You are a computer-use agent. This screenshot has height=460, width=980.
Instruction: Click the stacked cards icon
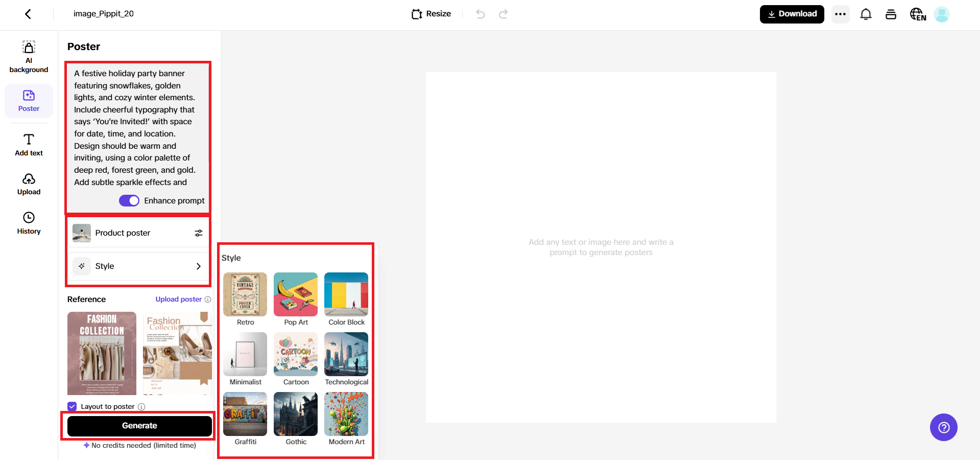pos(891,14)
